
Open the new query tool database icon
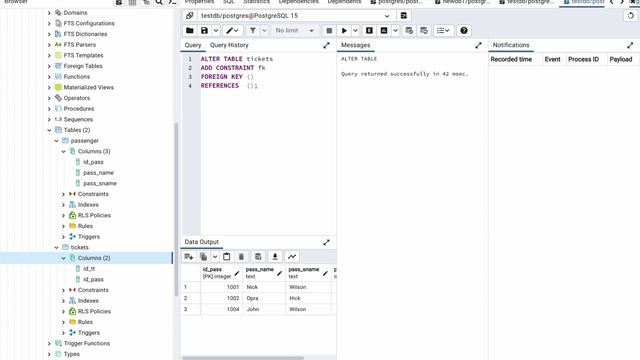click(x=404, y=16)
